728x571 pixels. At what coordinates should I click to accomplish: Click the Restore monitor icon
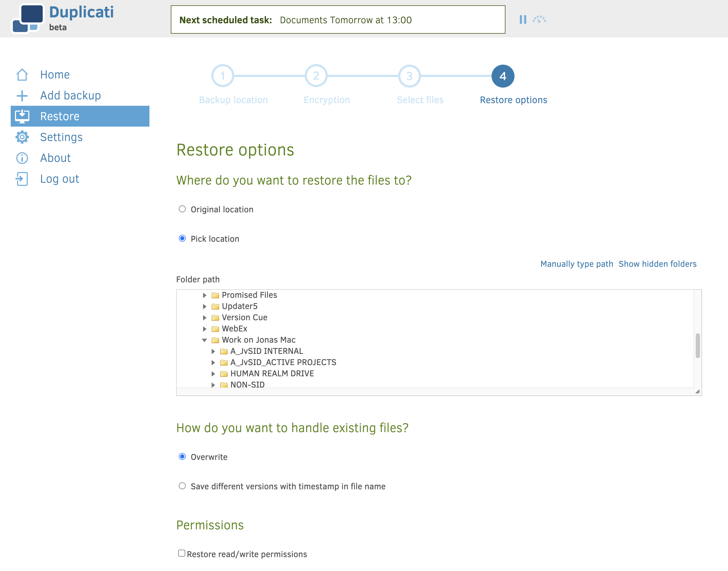22,116
